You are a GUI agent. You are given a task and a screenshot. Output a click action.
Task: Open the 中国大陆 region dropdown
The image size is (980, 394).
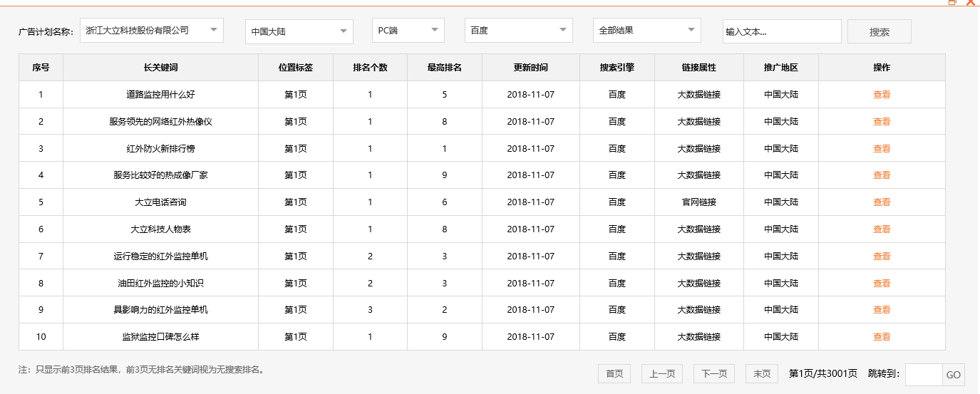[x=299, y=31]
